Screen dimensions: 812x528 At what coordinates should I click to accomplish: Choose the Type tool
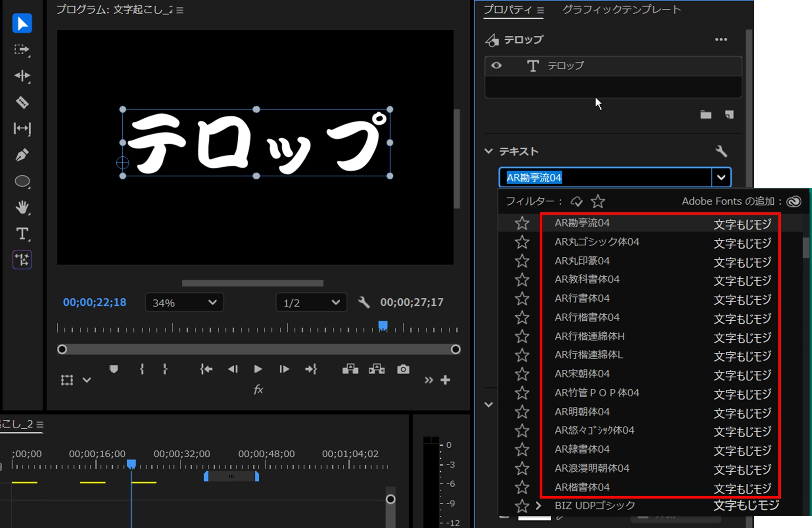[22, 234]
